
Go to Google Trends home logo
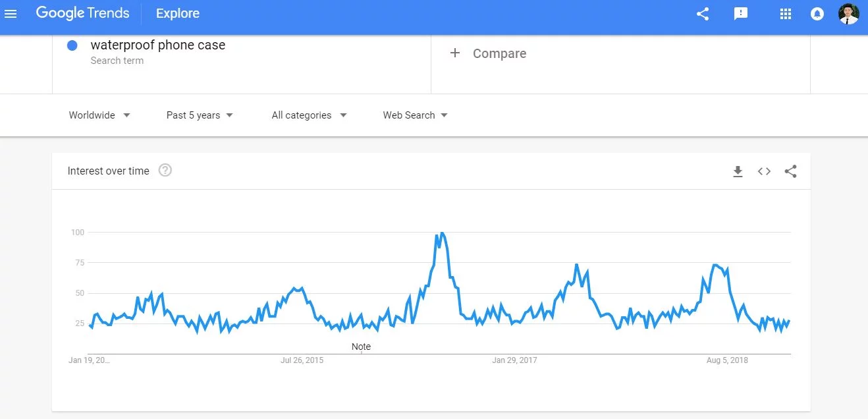pyautogui.click(x=82, y=13)
